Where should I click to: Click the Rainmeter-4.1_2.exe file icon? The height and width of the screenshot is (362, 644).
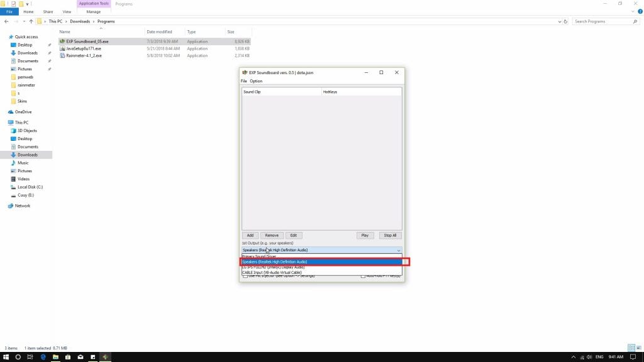click(x=62, y=55)
